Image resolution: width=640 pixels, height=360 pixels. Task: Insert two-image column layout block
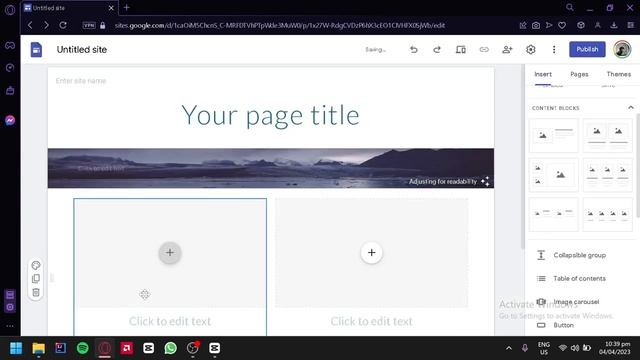[607, 136]
